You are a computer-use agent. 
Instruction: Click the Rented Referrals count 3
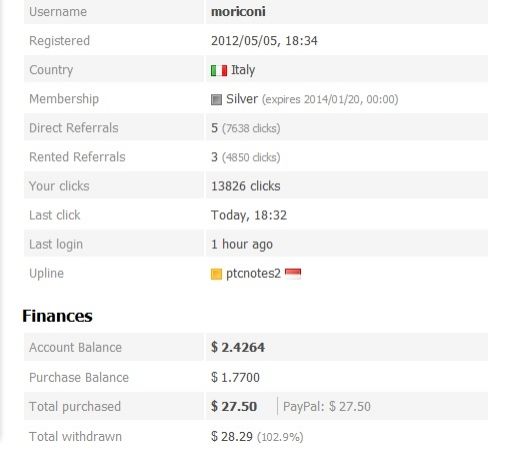click(214, 157)
